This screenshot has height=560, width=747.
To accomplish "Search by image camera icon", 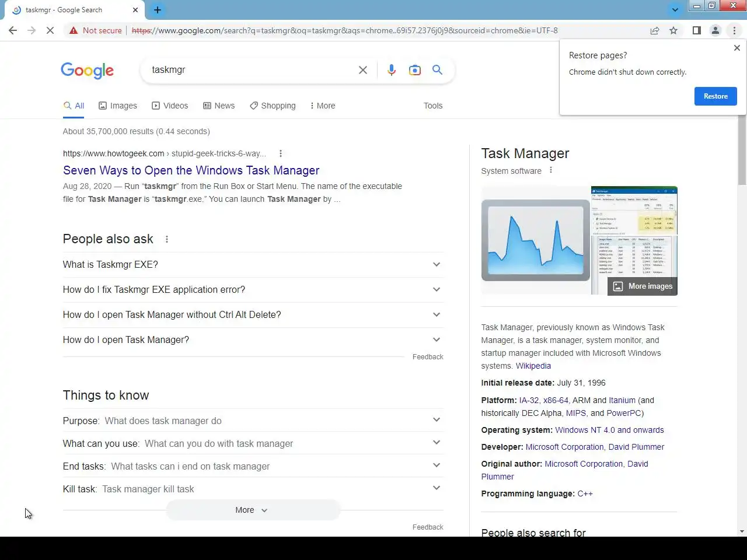I will pyautogui.click(x=415, y=70).
